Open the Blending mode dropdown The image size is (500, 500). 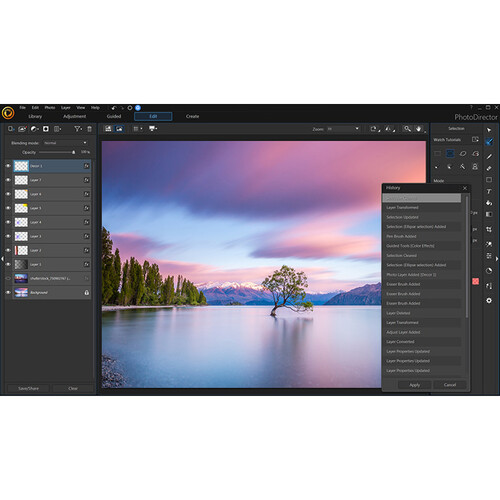[x=65, y=143]
